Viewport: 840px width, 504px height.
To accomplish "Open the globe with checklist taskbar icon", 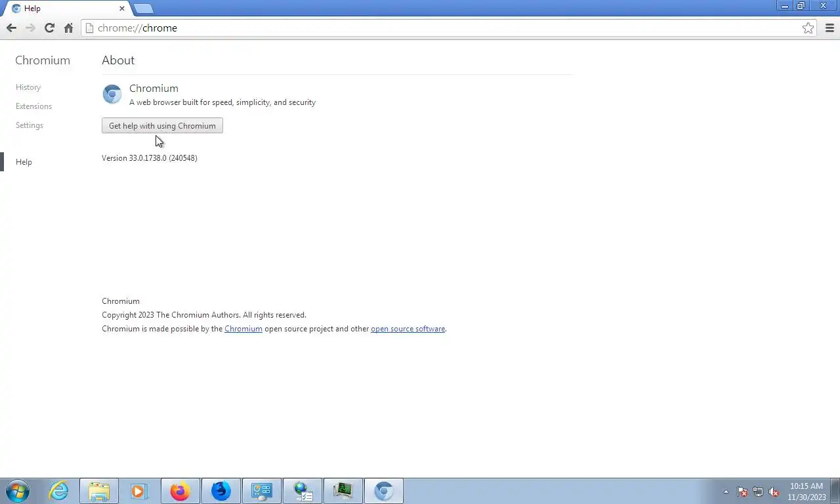I will (x=303, y=491).
